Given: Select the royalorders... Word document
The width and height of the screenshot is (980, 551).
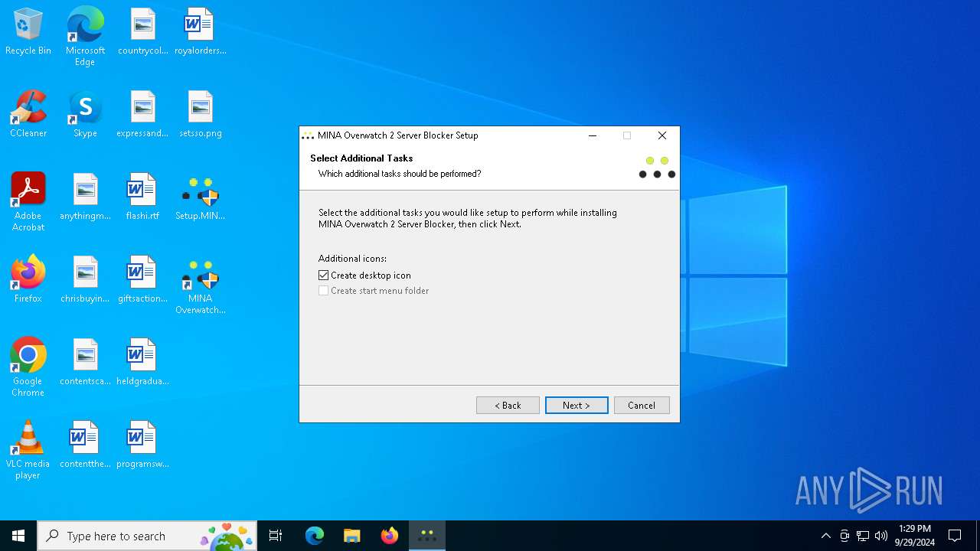Looking at the screenshot, I should coord(200,32).
